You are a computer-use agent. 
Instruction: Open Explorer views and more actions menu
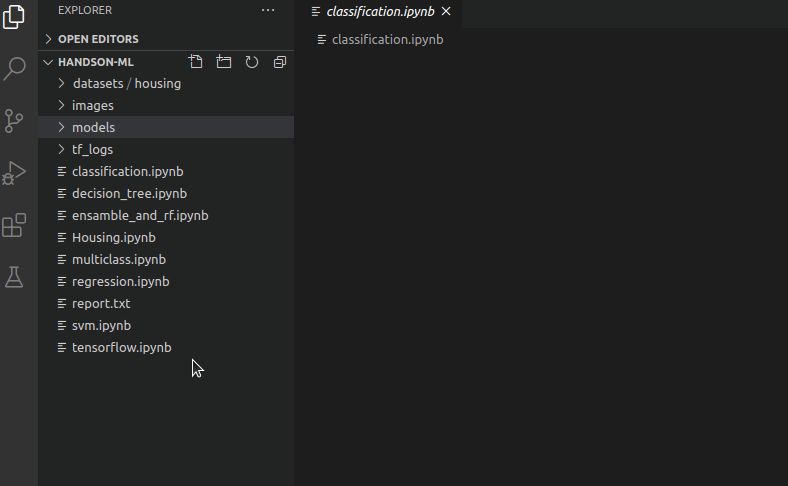pos(268,10)
